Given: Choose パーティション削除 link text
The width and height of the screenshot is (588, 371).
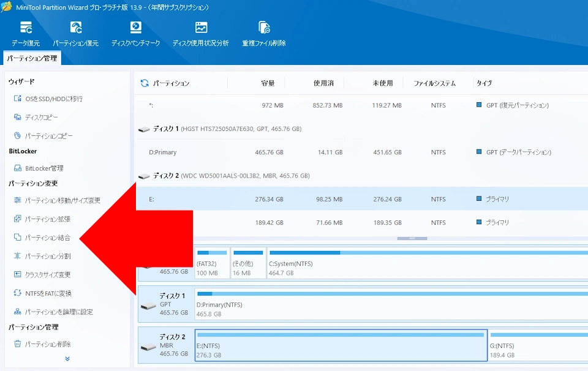Looking at the screenshot, I should [48, 344].
